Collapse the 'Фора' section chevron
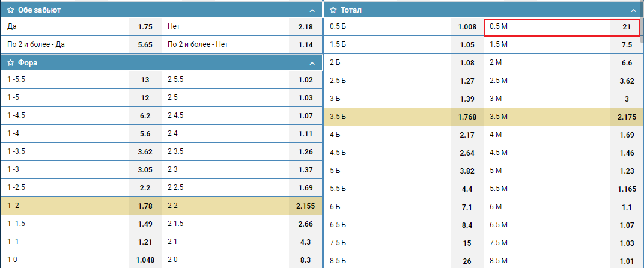The width and height of the screenshot is (644, 268). point(311,64)
